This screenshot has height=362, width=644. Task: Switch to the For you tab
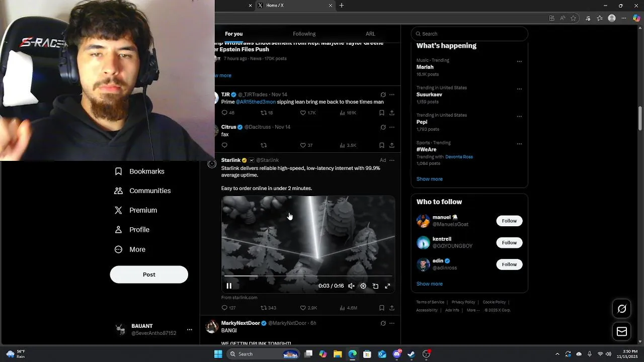233,34
